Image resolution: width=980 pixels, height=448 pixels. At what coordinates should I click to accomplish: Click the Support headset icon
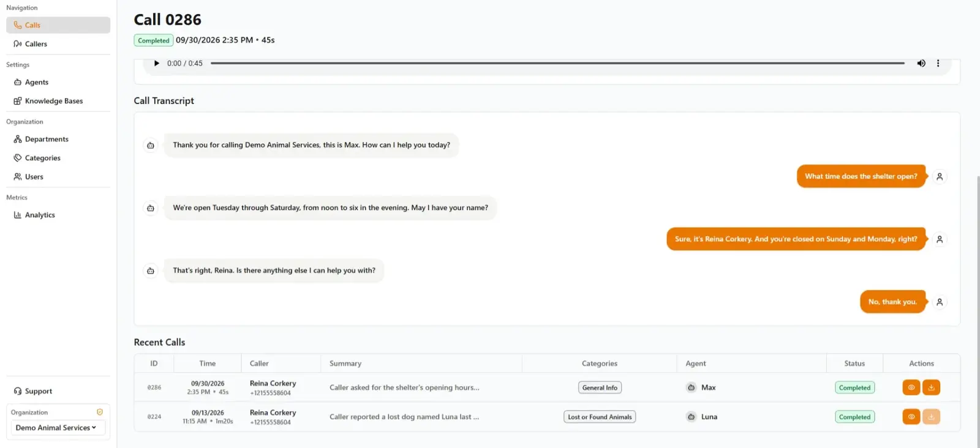[18, 391]
